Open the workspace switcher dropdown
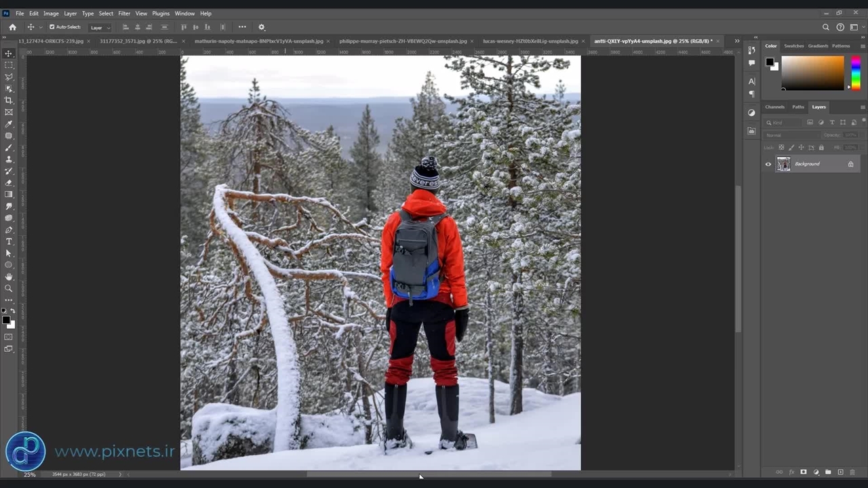This screenshot has height=488, width=868. [854, 27]
